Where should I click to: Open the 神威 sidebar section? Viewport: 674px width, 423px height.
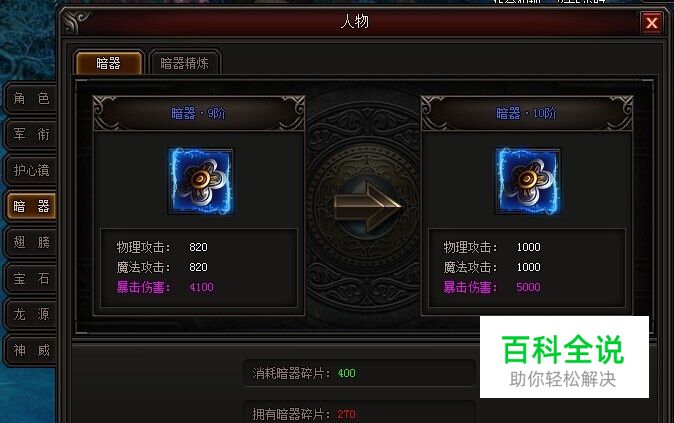31,350
